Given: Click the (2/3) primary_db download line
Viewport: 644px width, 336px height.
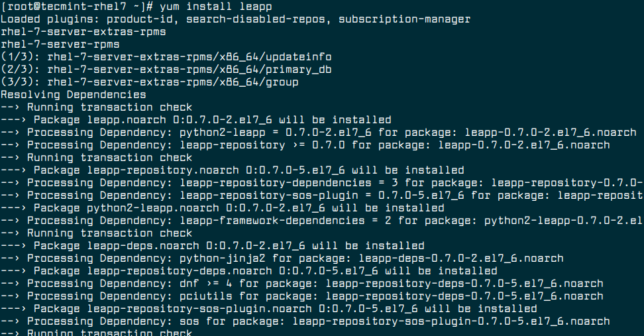Looking at the screenshot, I should click(x=166, y=70).
